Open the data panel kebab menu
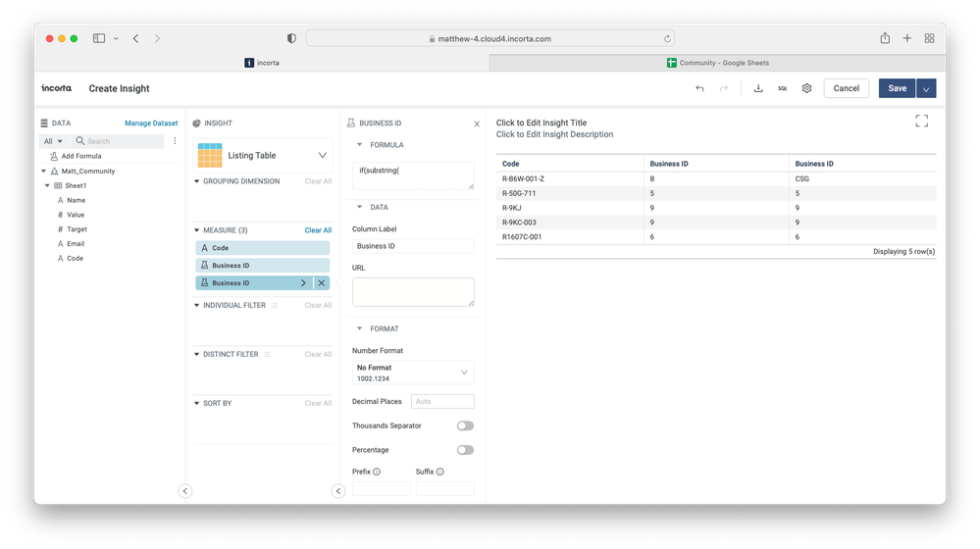This screenshot has height=549, width=980. (176, 141)
